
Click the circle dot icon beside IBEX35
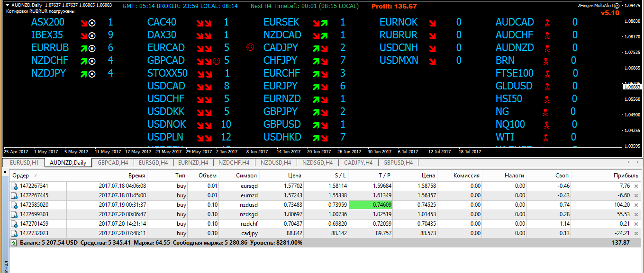92,35
